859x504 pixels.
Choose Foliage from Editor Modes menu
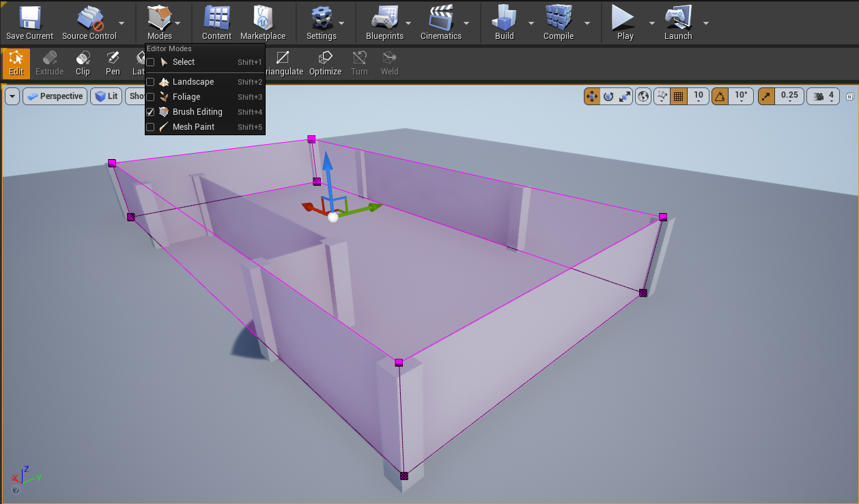point(186,97)
